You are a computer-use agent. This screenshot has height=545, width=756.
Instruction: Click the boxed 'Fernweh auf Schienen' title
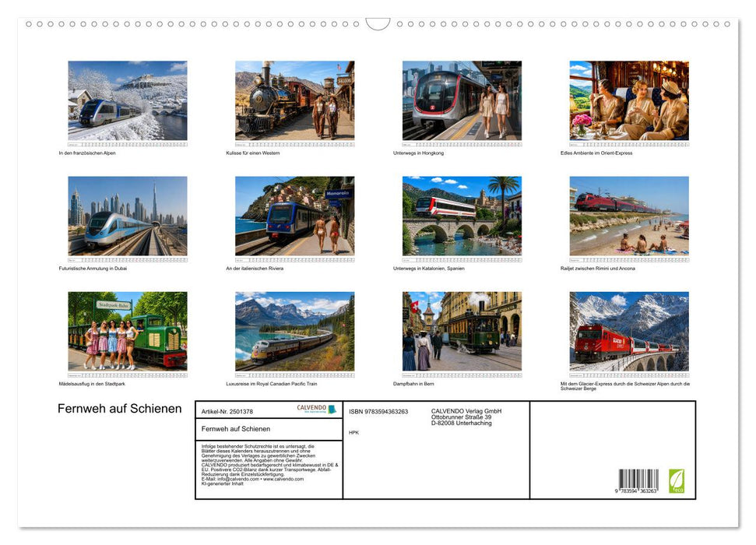pos(236,429)
